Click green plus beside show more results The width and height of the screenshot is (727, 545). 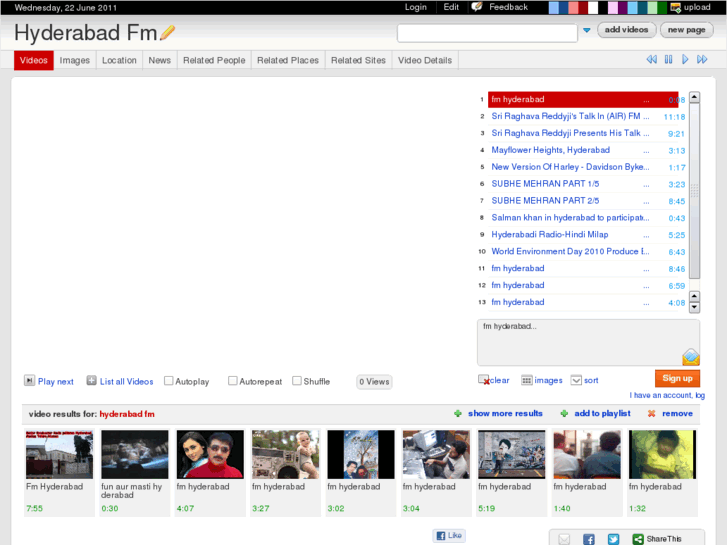tap(458, 413)
